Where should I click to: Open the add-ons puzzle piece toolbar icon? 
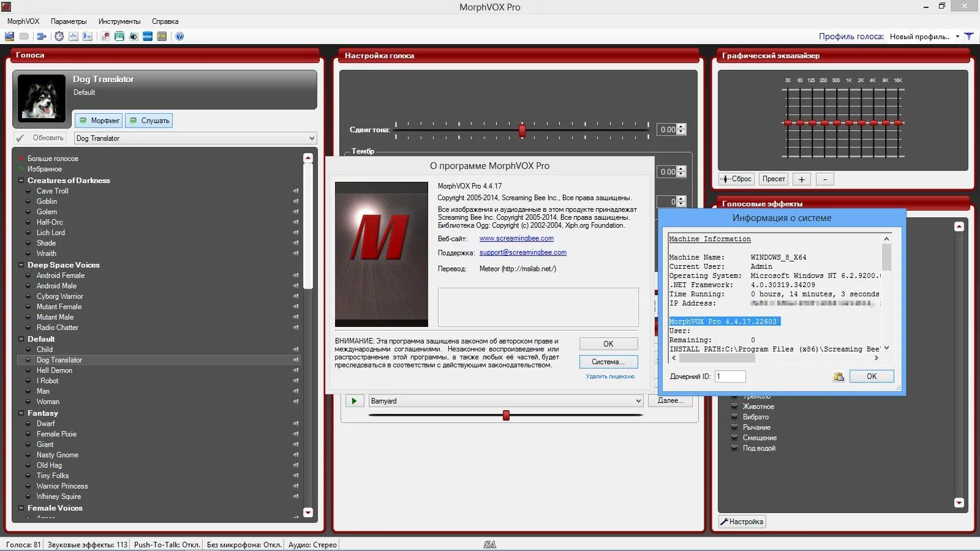[x=42, y=36]
